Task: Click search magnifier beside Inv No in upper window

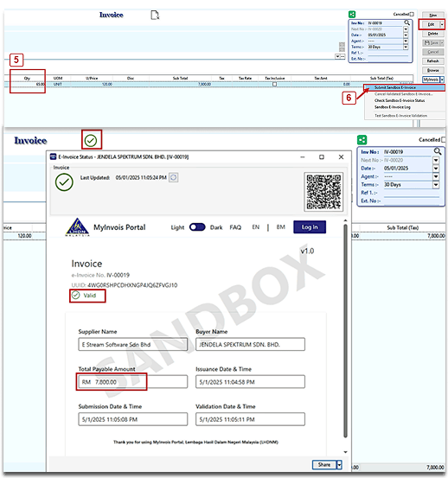Action: [406, 22]
